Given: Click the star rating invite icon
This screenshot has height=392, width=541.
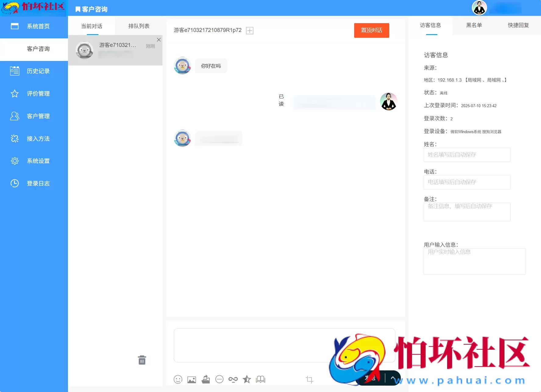Looking at the screenshot, I should pyautogui.click(x=247, y=379).
